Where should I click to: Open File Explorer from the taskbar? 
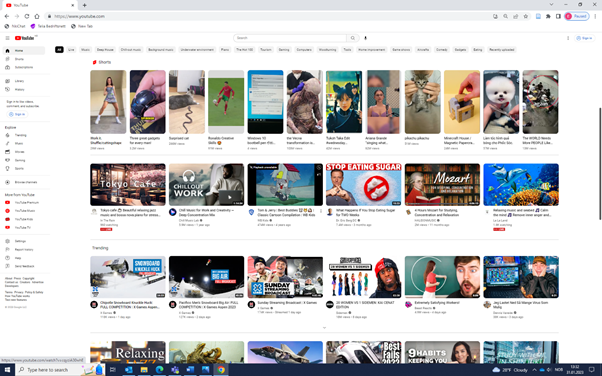pyautogui.click(x=144, y=370)
